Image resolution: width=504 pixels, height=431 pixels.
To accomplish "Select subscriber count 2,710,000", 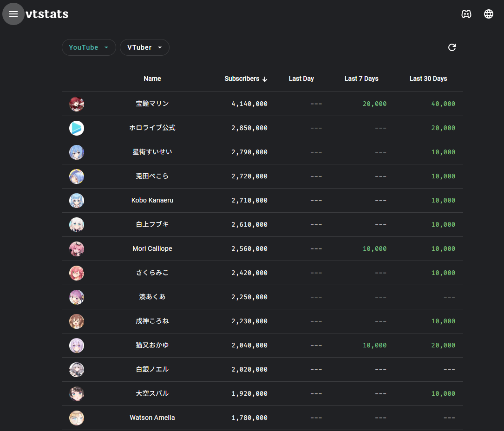I will [249, 200].
